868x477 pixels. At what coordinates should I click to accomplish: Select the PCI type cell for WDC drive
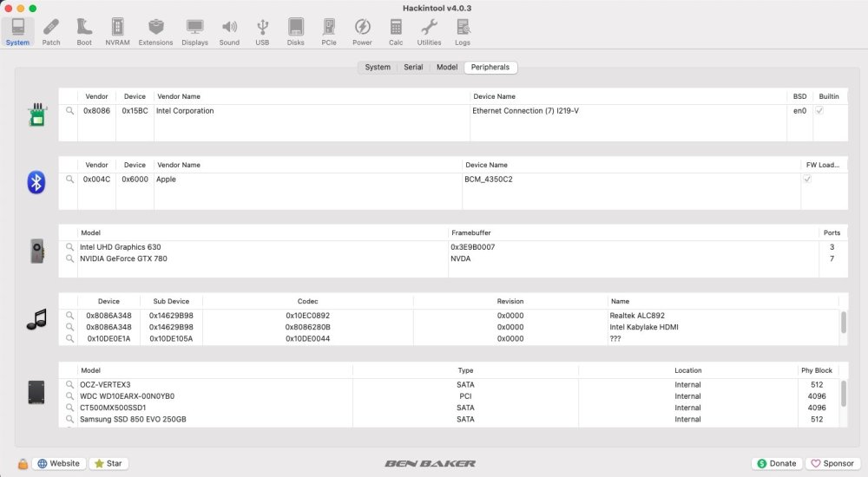pos(465,396)
